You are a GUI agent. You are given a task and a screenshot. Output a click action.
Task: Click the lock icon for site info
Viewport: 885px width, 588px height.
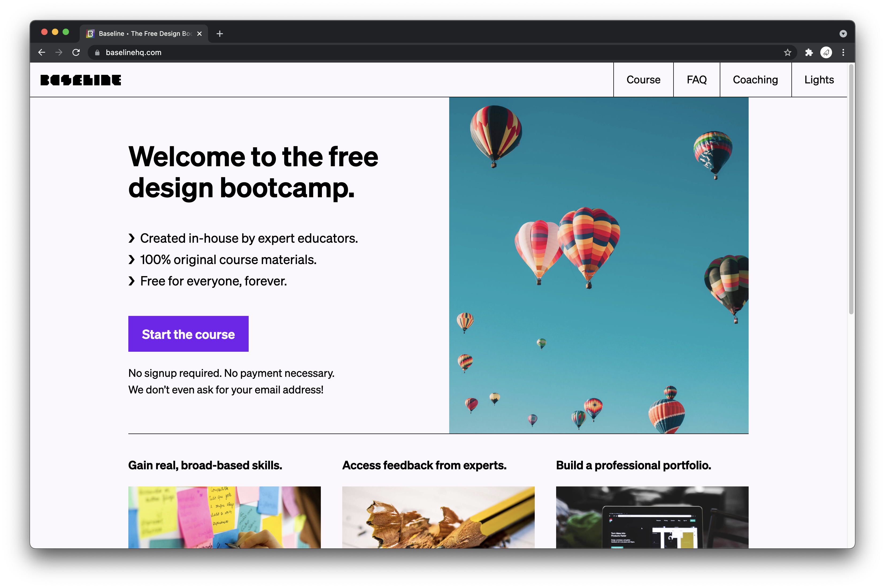(x=97, y=52)
